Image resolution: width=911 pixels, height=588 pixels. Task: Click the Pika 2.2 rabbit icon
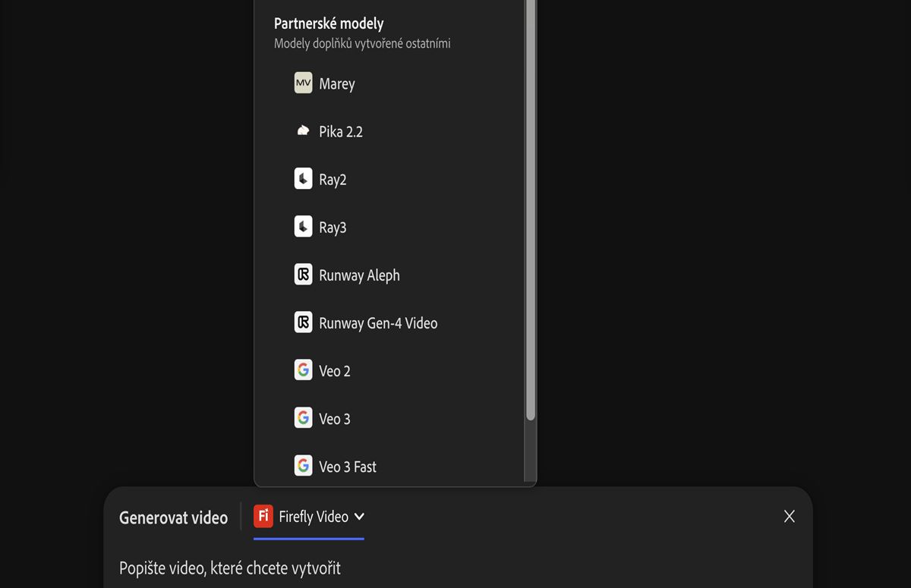tap(303, 131)
